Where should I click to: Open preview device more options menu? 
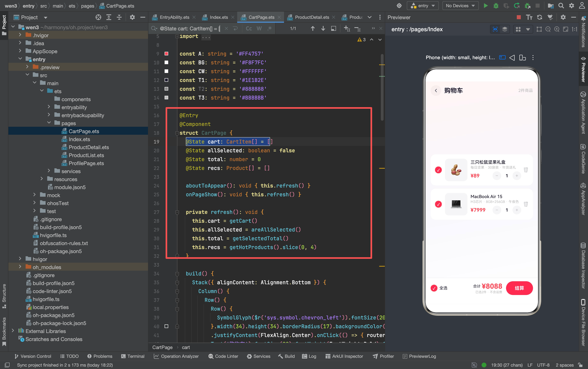pyautogui.click(x=533, y=58)
